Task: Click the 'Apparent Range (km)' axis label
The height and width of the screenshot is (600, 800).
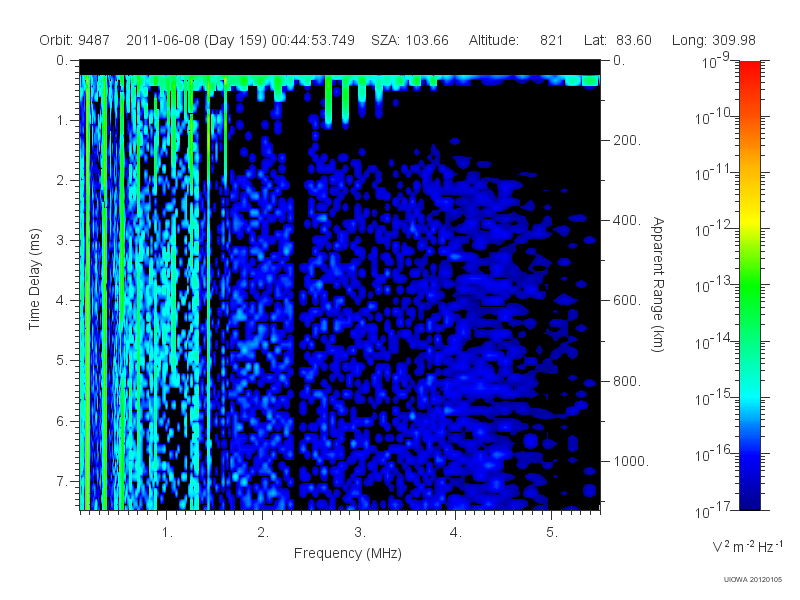Action: point(658,284)
